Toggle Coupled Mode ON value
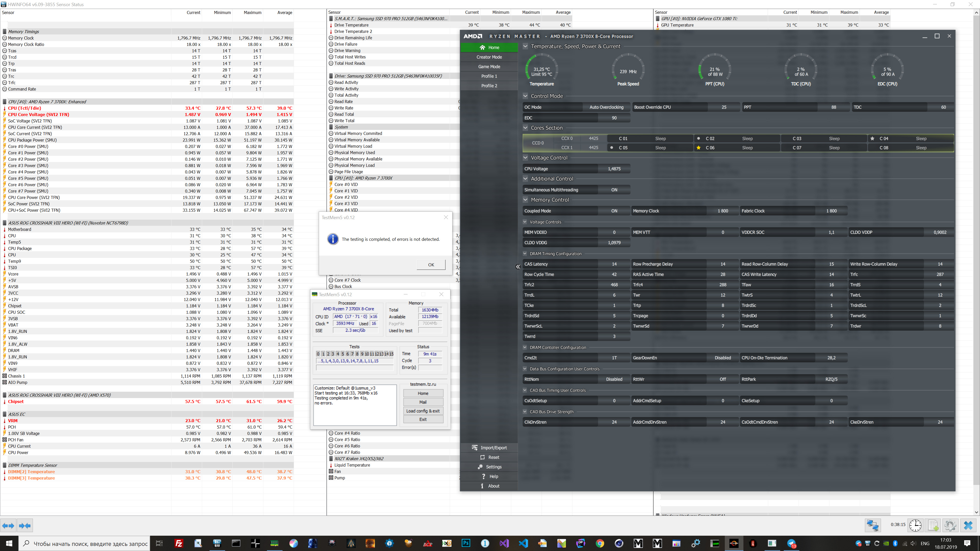This screenshot has height=551, width=980. 614,211
